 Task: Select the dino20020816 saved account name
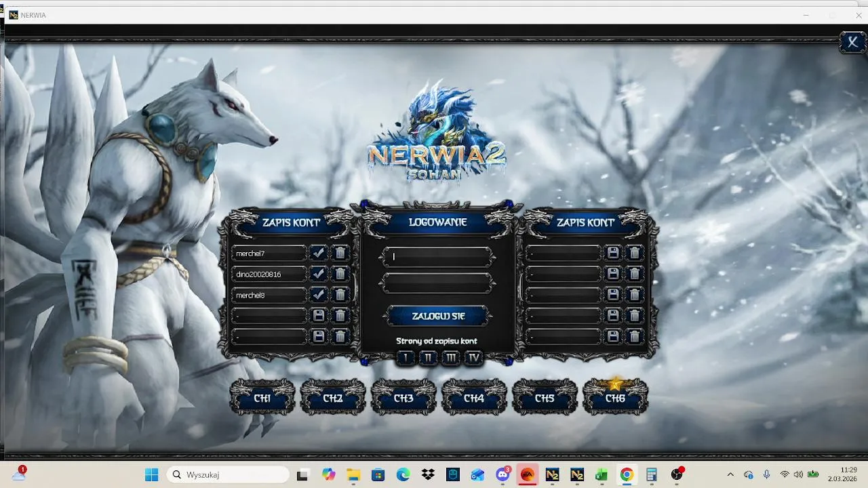[269, 274]
